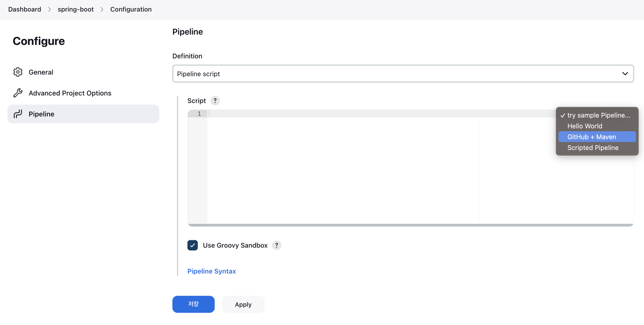Screen dimensions: 644x325
Task: Click the Definition dropdown chevron arrow
Action: pos(625,74)
